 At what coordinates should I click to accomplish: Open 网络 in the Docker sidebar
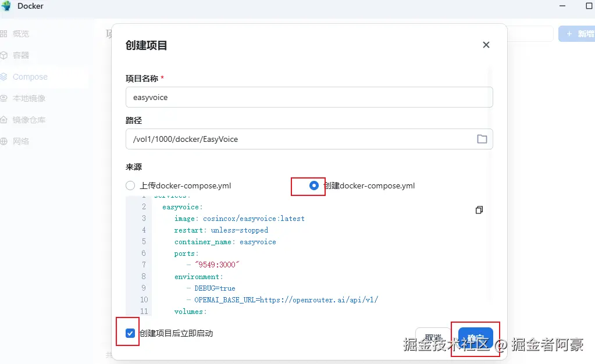coord(20,141)
